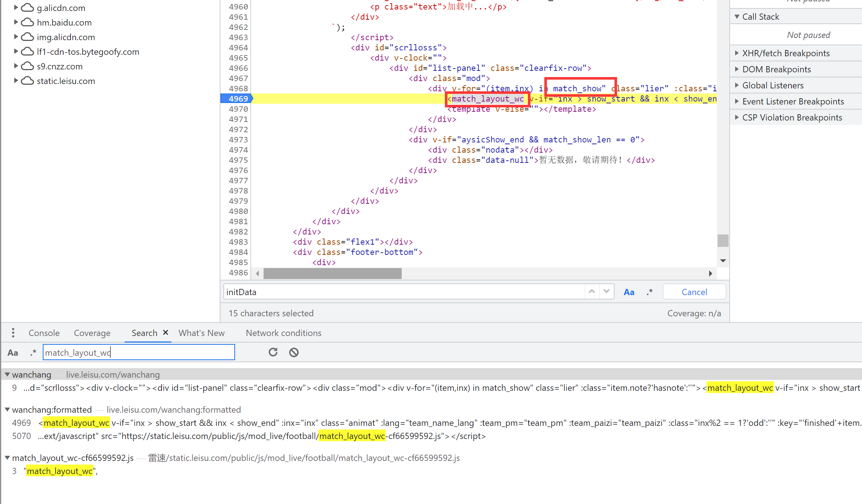862x504 pixels.
Task: Click the horizontal scrollbar thumb
Action: pyautogui.click(x=332, y=274)
